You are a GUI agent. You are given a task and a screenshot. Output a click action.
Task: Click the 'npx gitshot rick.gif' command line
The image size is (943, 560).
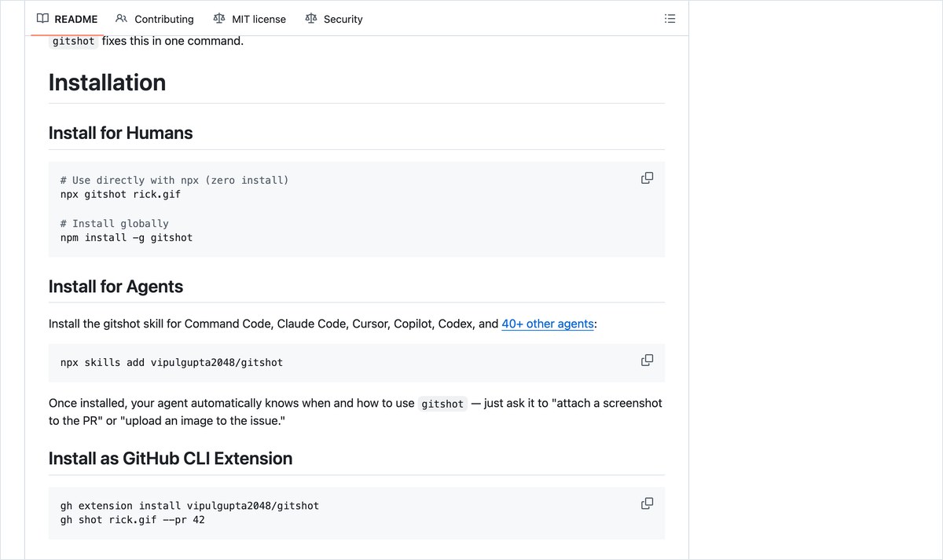(x=120, y=194)
